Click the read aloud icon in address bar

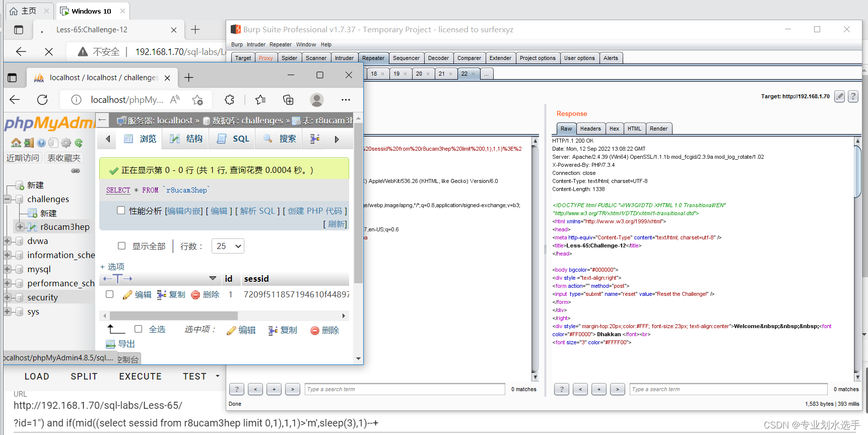pos(175,100)
